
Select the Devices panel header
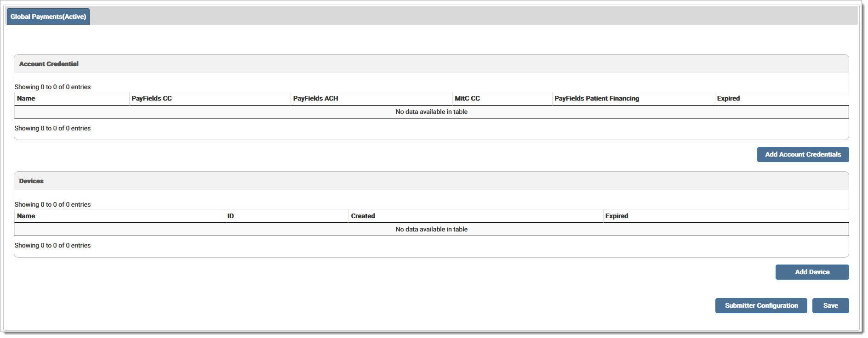click(31, 181)
